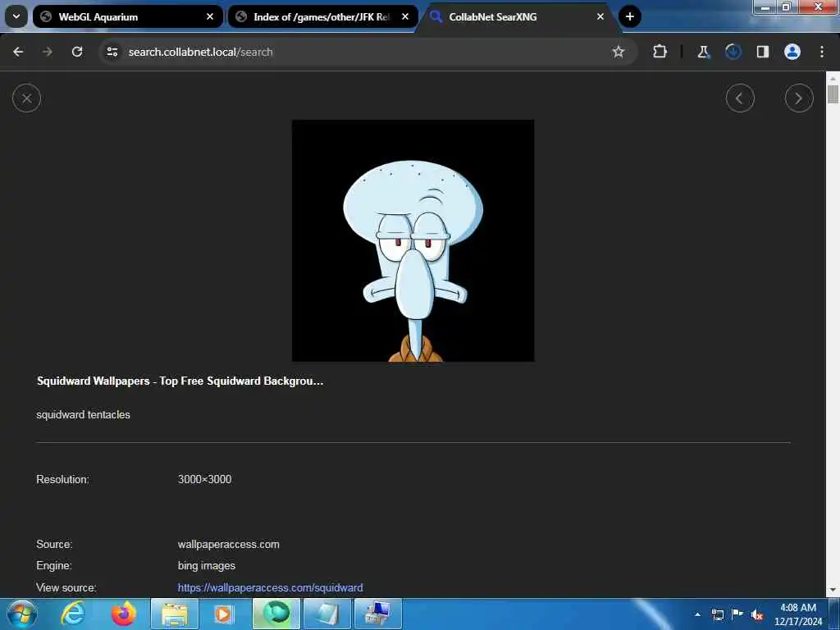Image resolution: width=840 pixels, height=630 pixels.
Task: Open the tab search dropdown arrow
Action: [x=16, y=16]
